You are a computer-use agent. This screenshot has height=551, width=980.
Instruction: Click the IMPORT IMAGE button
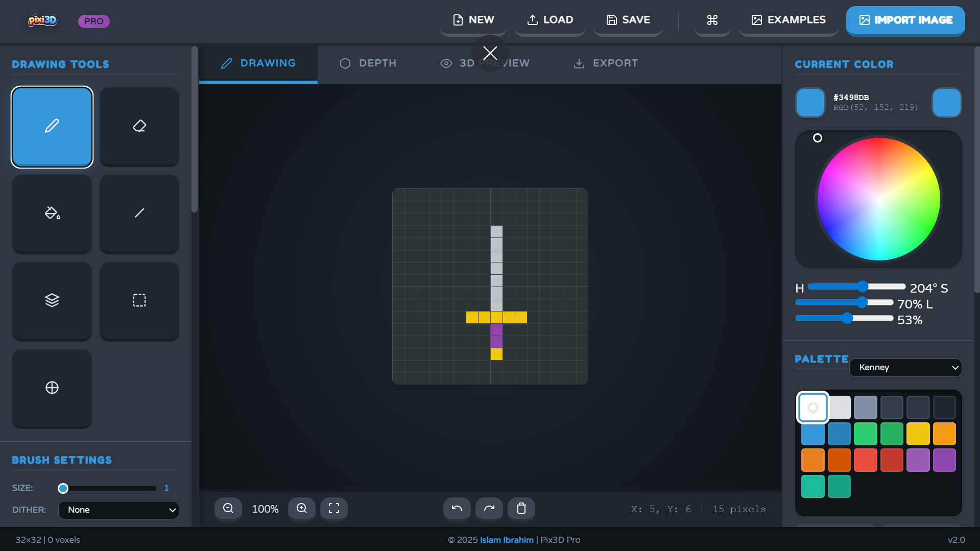pyautogui.click(x=905, y=20)
